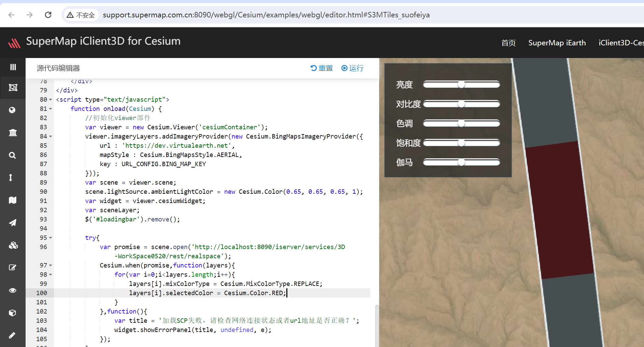Open the stacked cubes sidebar category

[13, 245]
